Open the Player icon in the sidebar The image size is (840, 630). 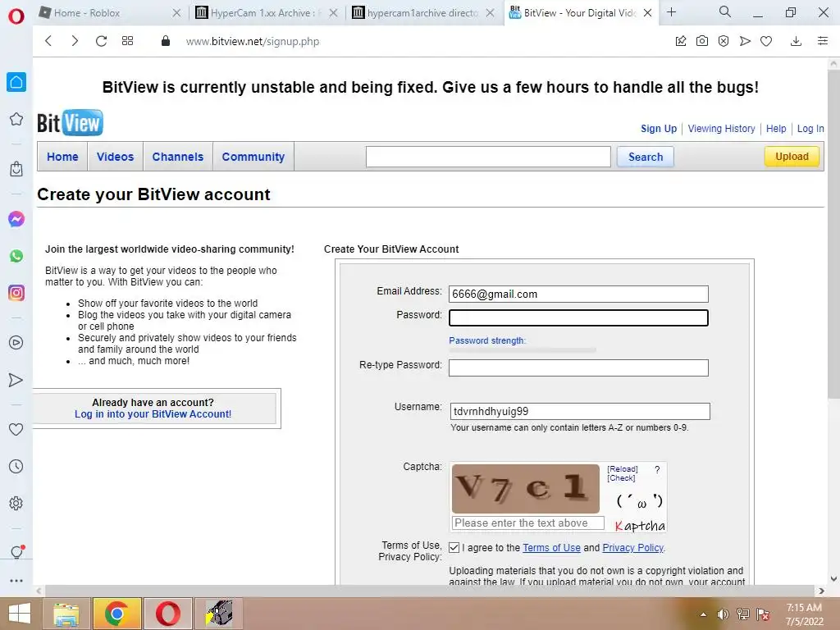click(x=16, y=342)
